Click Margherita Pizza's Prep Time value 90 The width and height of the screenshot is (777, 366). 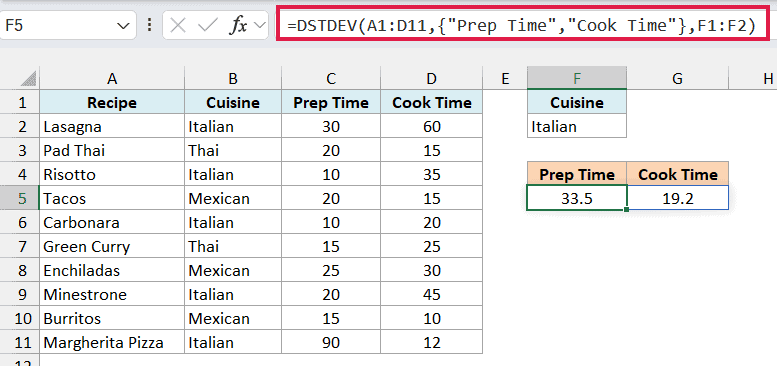tap(331, 342)
